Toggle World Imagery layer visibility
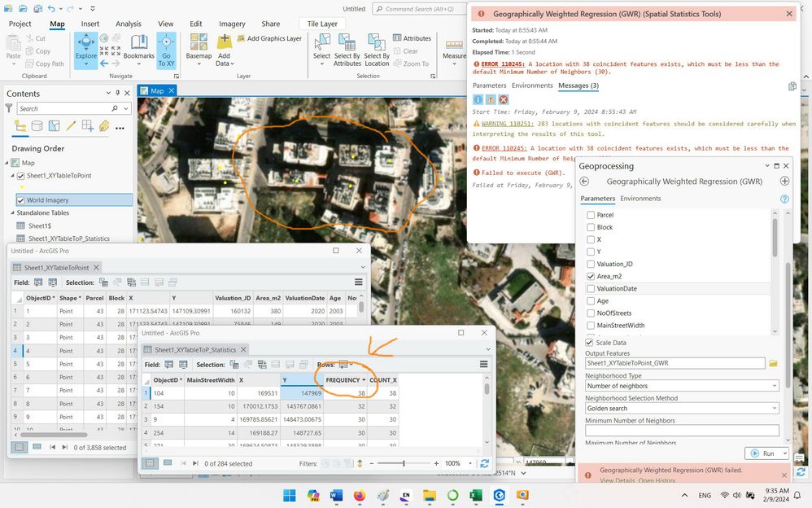Viewport: 812px width, 508px height. pos(20,200)
